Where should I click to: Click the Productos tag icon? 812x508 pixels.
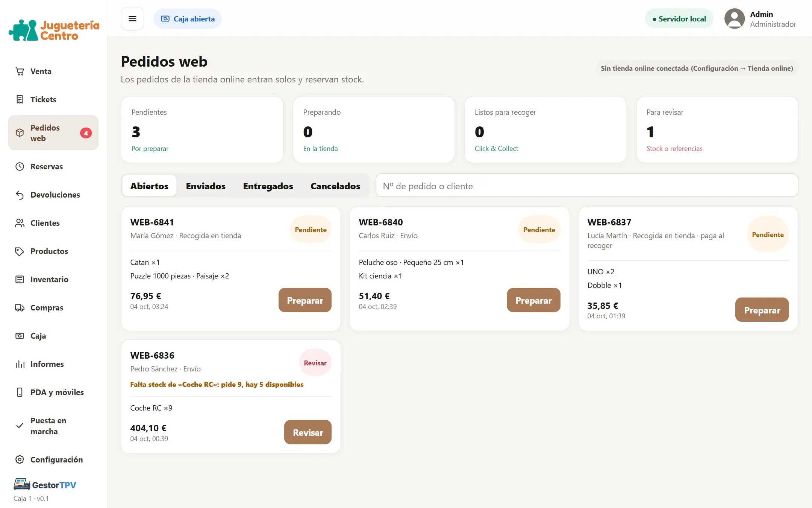[x=20, y=251]
